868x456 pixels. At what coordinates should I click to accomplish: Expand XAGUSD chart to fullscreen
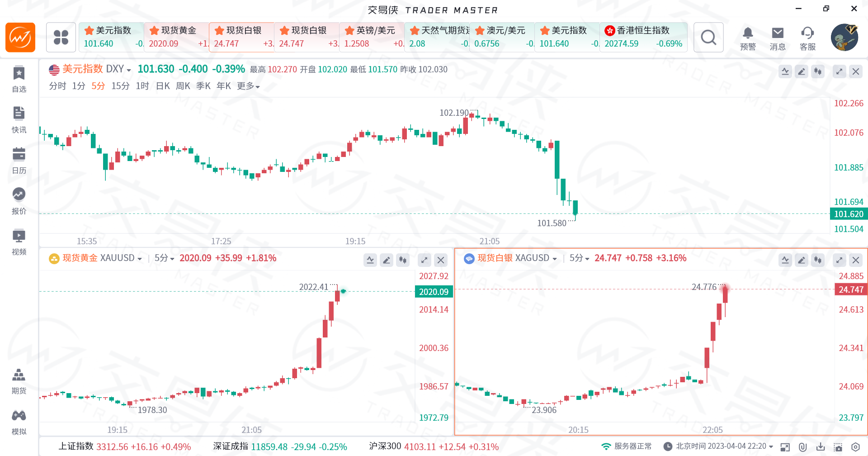840,260
